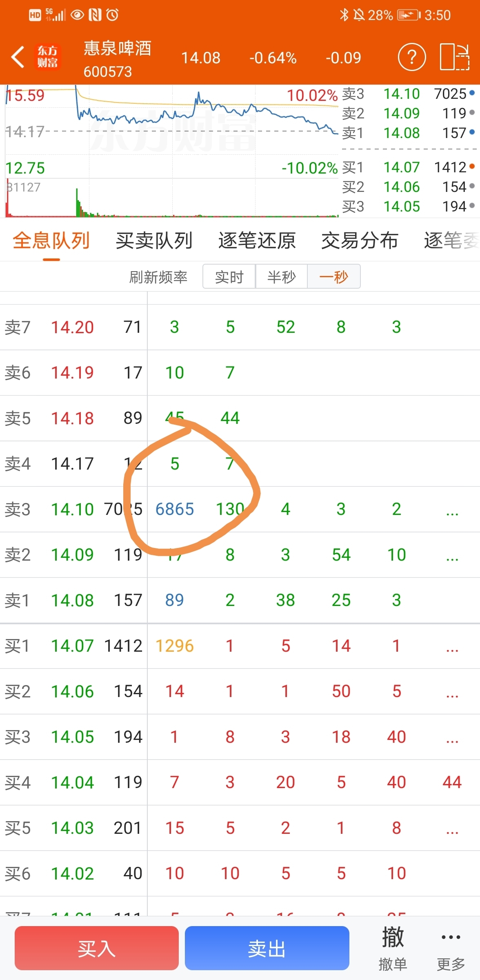Select the 买1 14.07 quote in top panel

[409, 167]
